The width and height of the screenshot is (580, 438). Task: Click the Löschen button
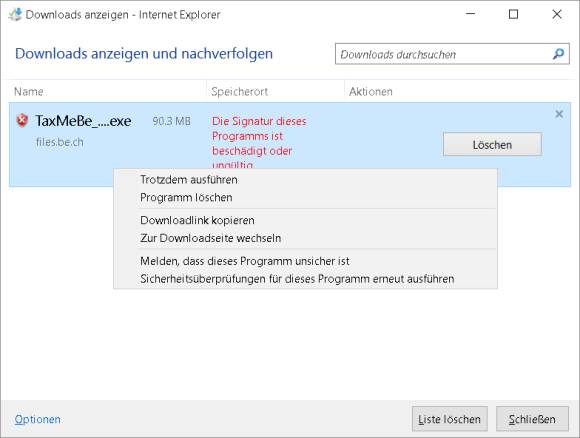coord(492,144)
